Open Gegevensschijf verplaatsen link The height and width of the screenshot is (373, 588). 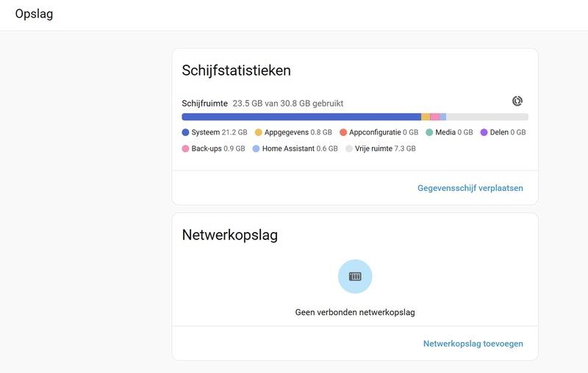pos(470,188)
